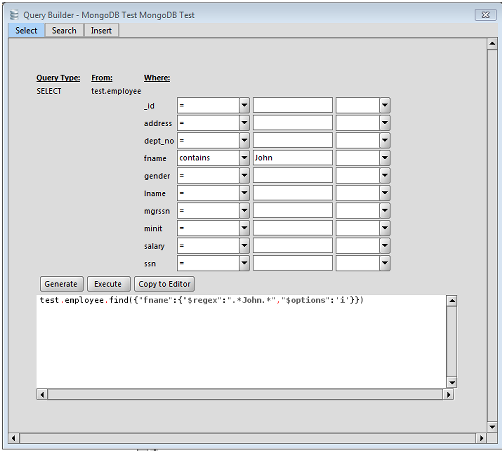The height and width of the screenshot is (453, 504).
Task: Open the dept_no operator dropdown
Action: point(213,140)
